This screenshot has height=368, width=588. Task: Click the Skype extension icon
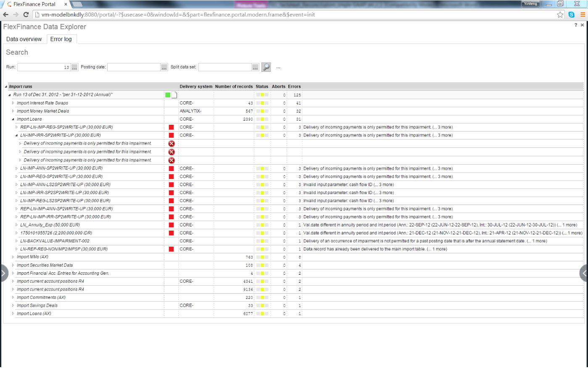pos(571,15)
